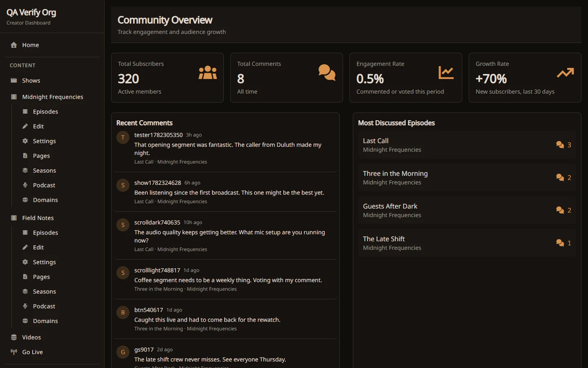
Task: Click Pages document icon under Midnight Frequencies
Action: (25, 156)
